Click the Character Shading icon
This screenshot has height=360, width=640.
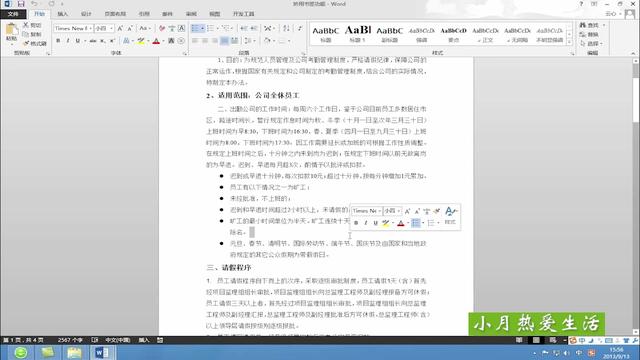[x=171, y=41]
